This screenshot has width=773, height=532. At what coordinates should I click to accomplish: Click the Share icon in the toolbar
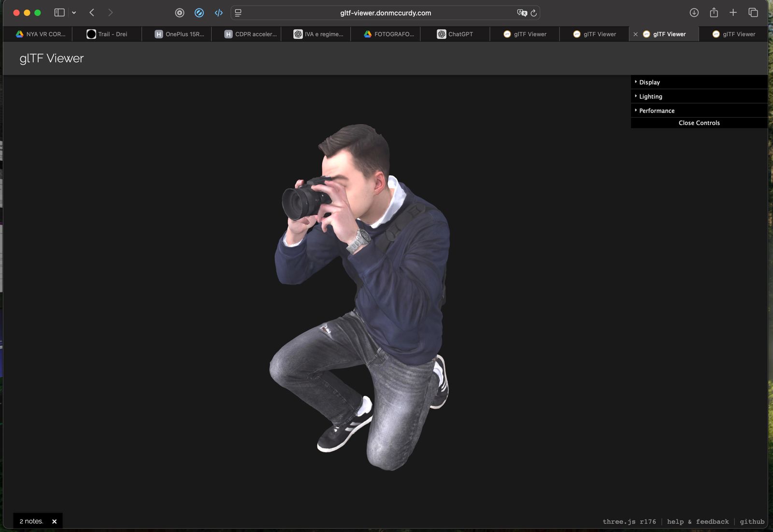point(714,13)
